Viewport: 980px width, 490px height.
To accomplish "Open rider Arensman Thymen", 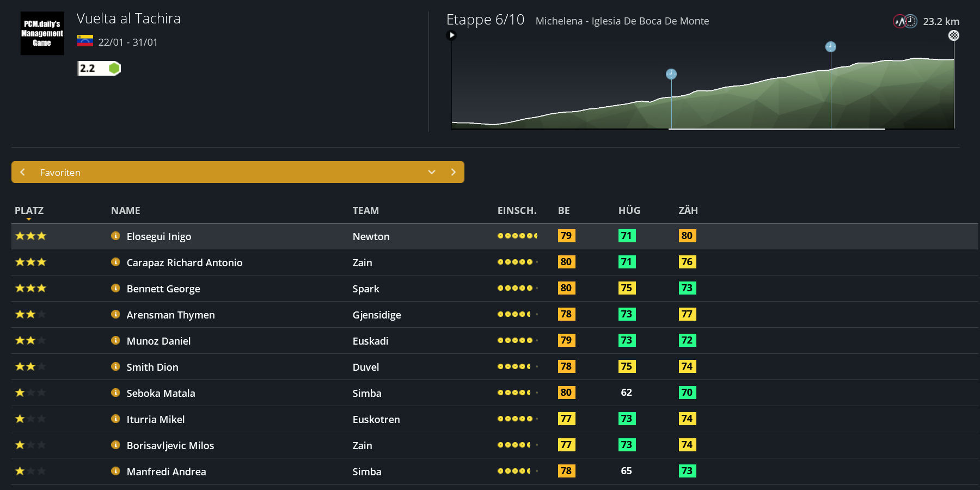I will pos(170,315).
